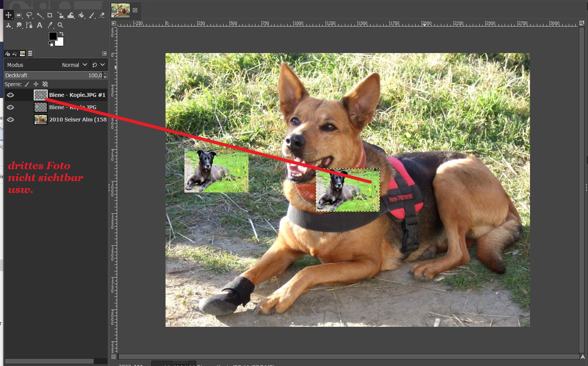The width and height of the screenshot is (588, 366).
Task: Select the Eraser tool
Action: pos(102,15)
